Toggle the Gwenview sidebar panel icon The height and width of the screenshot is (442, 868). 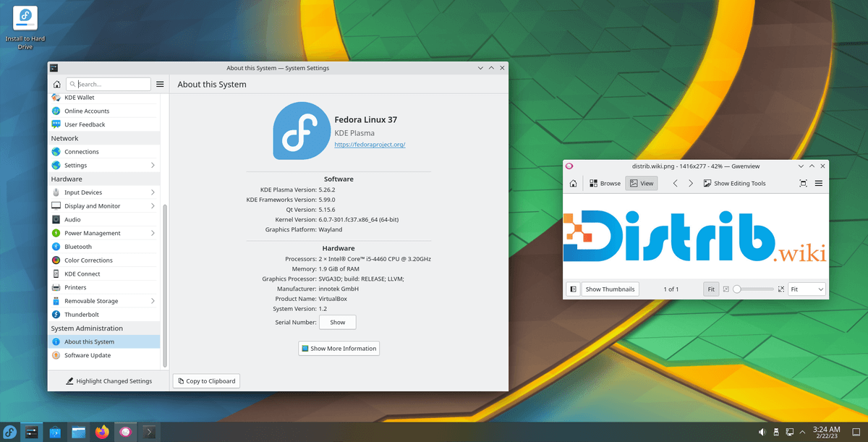(x=573, y=289)
